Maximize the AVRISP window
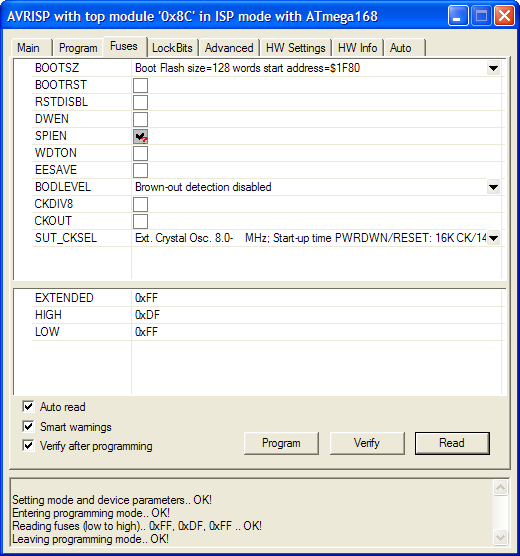520x556 pixels. tap(481, 16)
